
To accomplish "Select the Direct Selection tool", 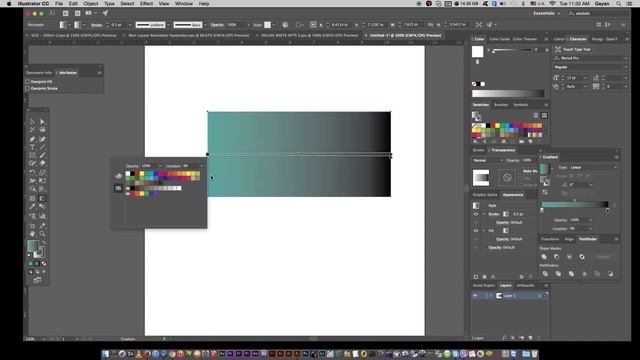I will (42, 122).
